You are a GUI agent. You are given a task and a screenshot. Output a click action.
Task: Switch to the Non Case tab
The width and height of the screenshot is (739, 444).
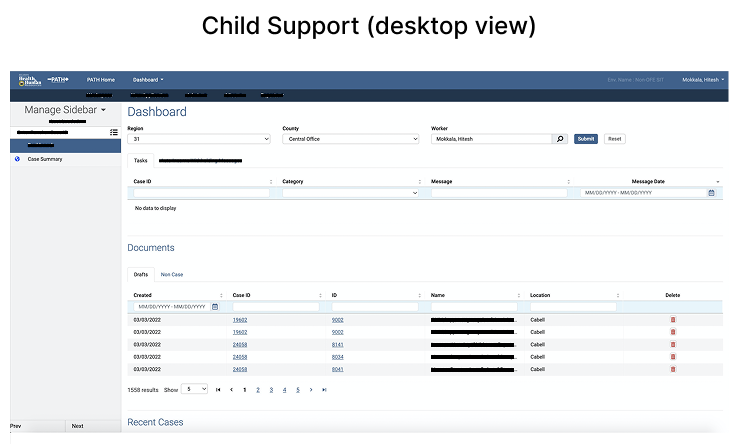click(x=172, y=274)
